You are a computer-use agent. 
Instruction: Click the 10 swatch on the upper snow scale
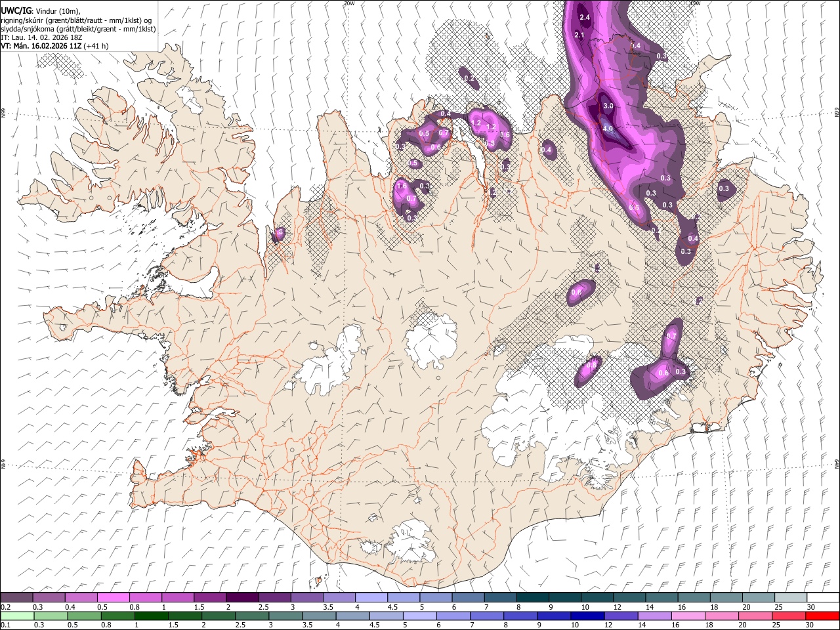[x=597, y=597]
